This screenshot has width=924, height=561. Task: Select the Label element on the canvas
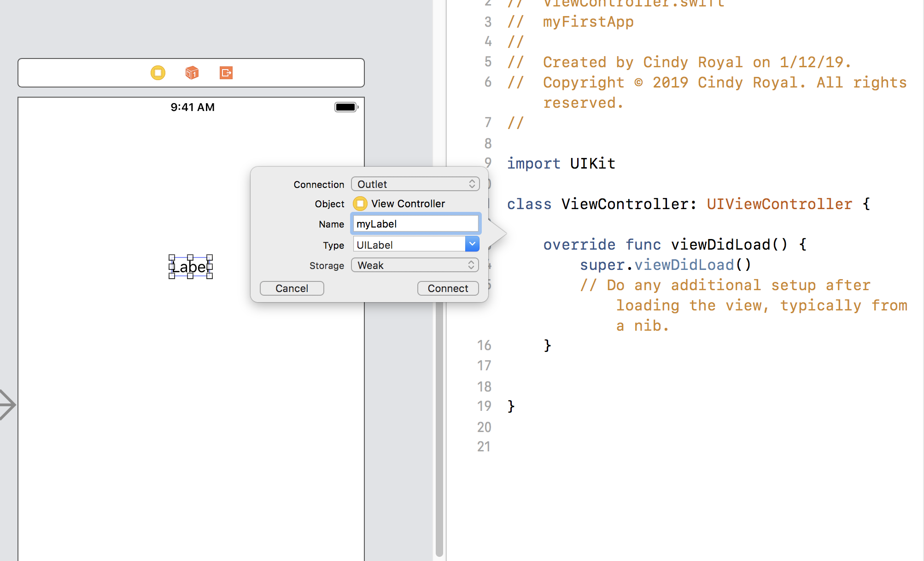[x=191, y=267]
